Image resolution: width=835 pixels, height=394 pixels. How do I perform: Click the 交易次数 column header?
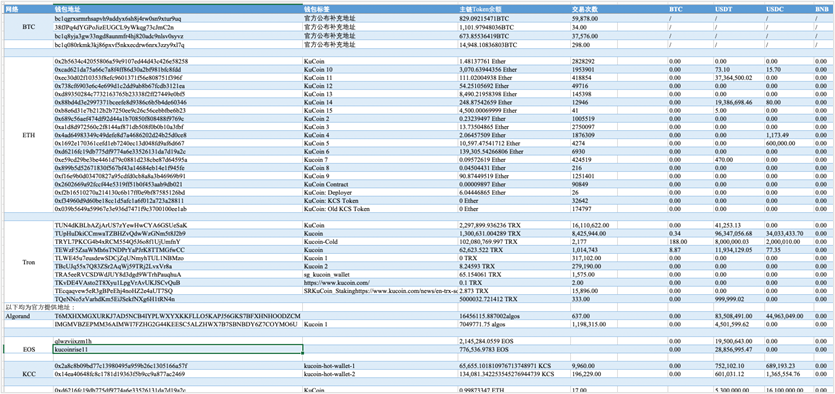click(x=619, y=9)
